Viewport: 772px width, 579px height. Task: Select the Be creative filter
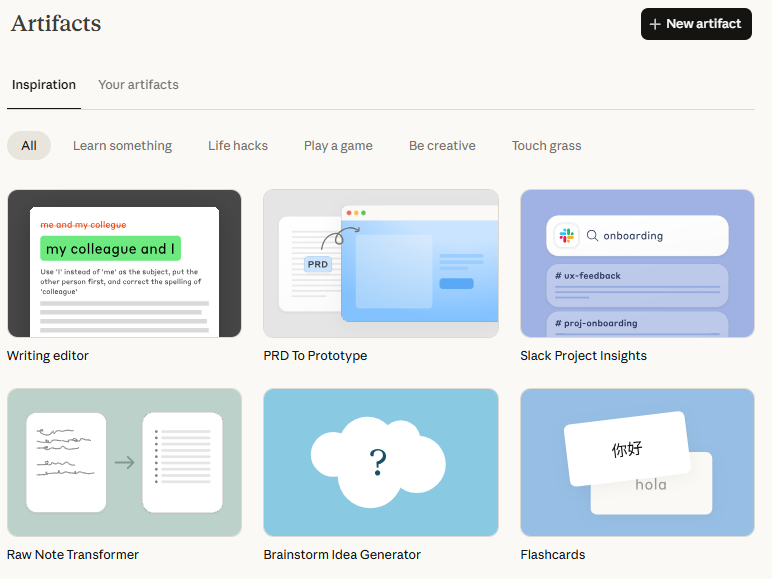[x=442, y=146]
